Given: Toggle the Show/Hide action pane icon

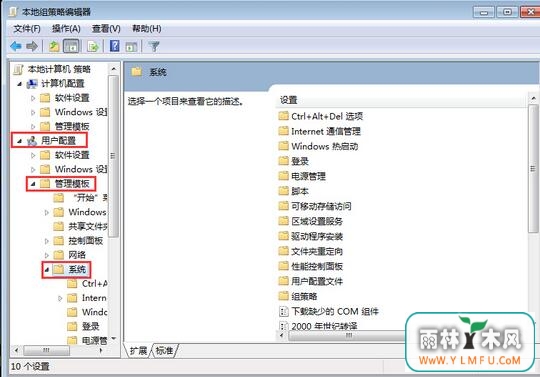Looking at the screenshot, I should tap(131, 46).
